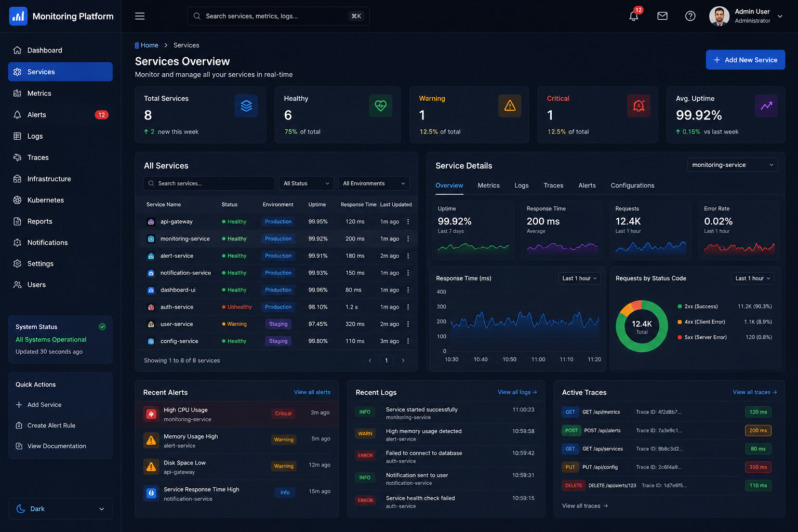Expand the All Status filter dropdown
798x532 pixels.
click(x=307, y=183)
